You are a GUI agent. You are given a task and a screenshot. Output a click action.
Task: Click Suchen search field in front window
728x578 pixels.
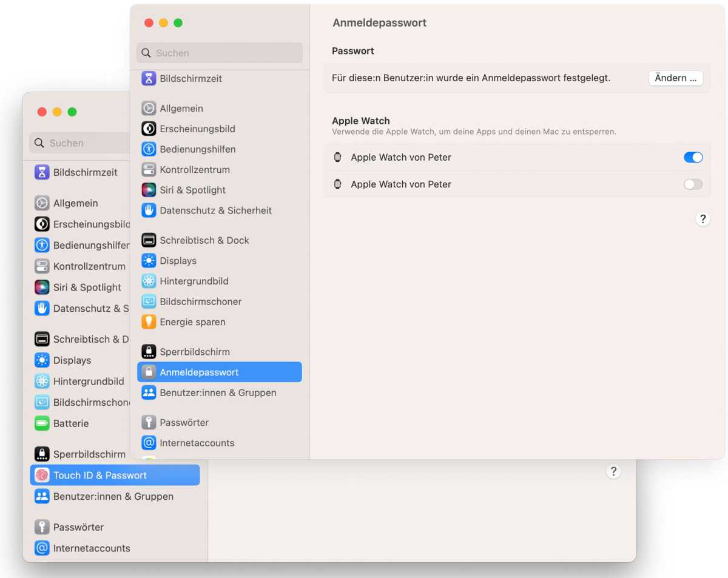point(220,53)
